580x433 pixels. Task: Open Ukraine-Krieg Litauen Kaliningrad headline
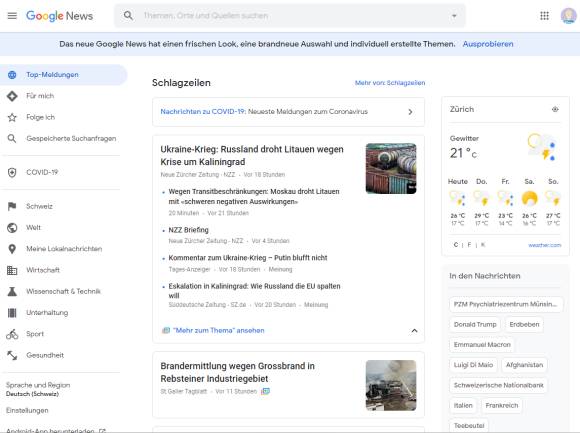[252, 156]
